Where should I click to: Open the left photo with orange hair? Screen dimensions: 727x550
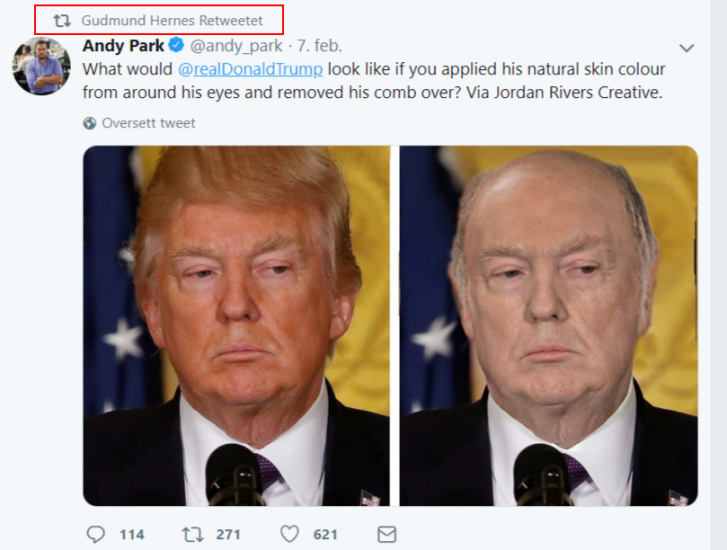click(236, 325)
